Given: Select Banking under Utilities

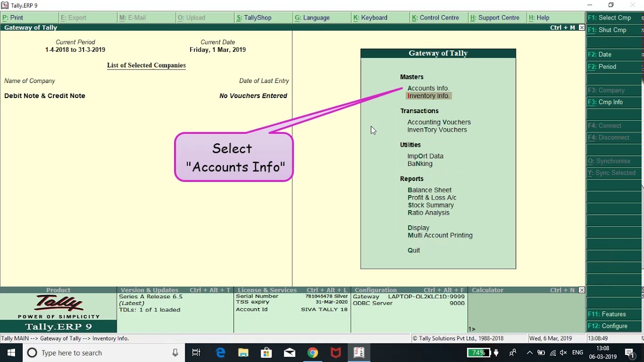Looking at the screenshot, I should coord(420,164).
